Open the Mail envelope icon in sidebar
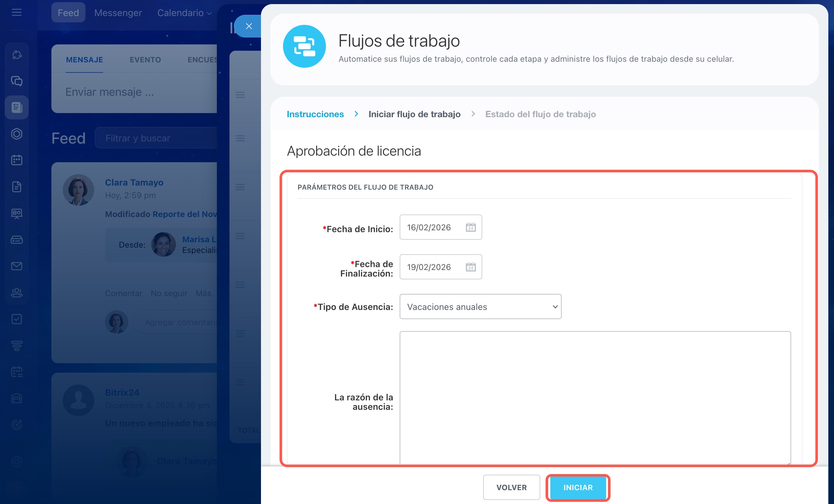 [17, 266]
